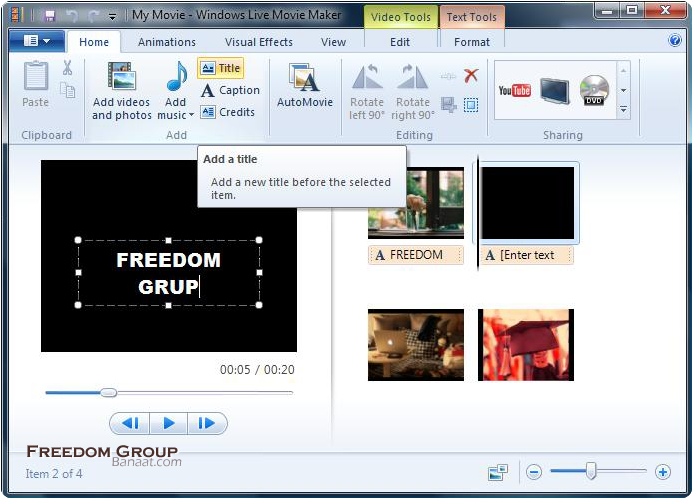
Task: Click FREEDOM GRUP text box in preview
Action: [169, 273]
